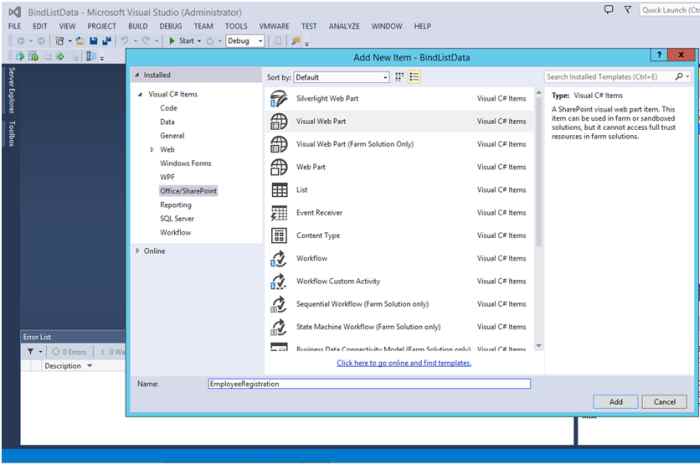Viewport: 700px width, 465px height.
Task: Select the Workflow template icon
Action: (279, 258)
